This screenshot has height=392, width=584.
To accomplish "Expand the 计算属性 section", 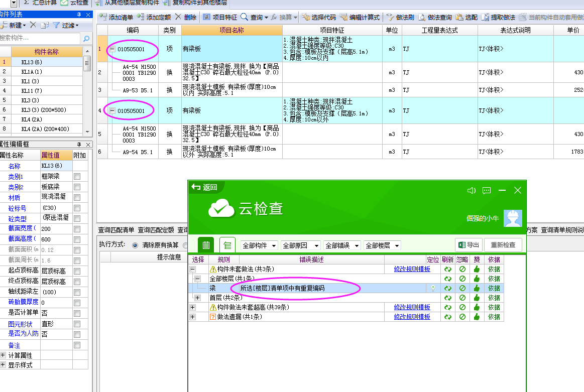I will [x=3, y=355].
